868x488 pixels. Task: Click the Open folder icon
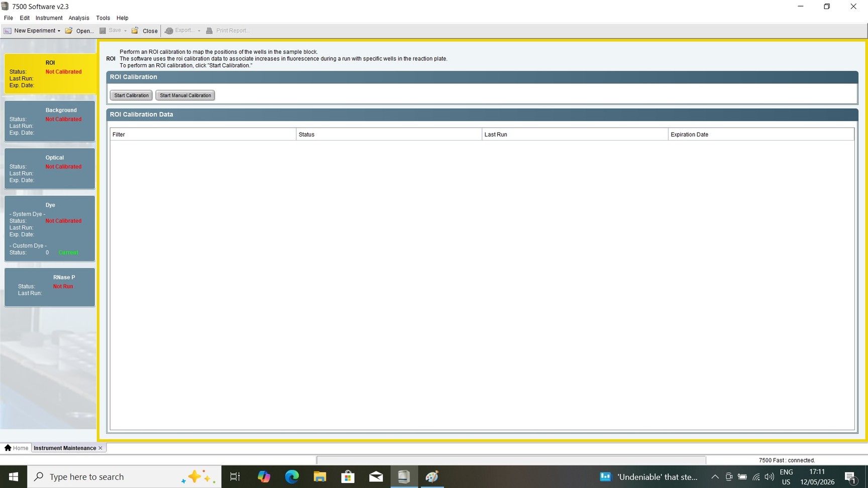tap(69, 31)
